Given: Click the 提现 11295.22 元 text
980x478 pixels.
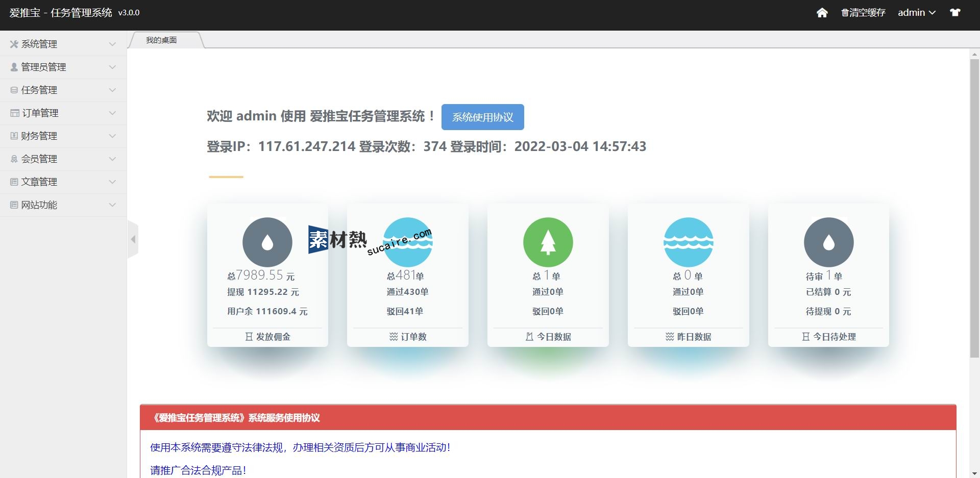Looking at the screenshot, I should point(263,292).
